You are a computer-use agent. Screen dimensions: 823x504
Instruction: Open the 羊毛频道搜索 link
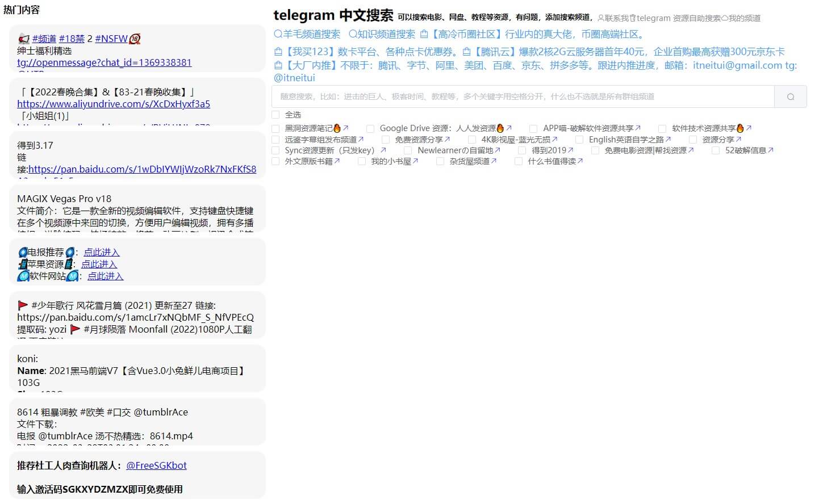(307, 34)
